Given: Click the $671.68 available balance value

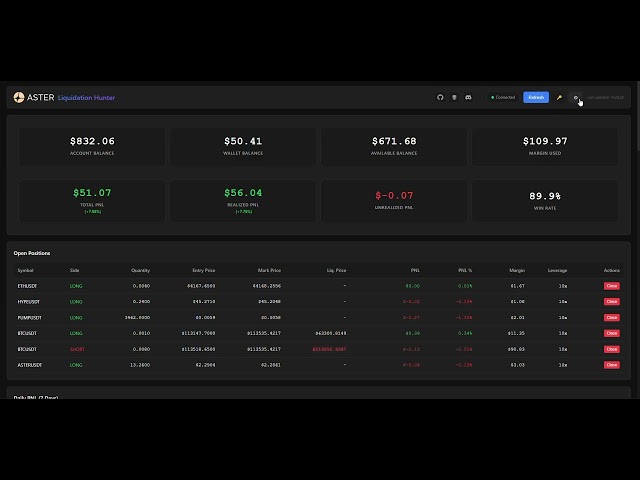Looking at the screenshot, I should coord(394,141).
